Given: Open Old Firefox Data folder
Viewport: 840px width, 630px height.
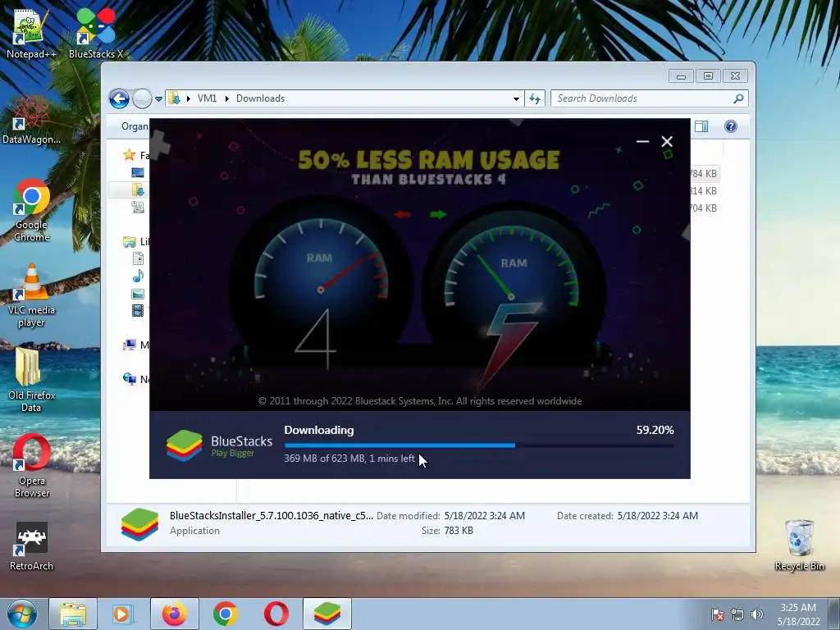Looking at the screenshot, I should tap(31, 379).
